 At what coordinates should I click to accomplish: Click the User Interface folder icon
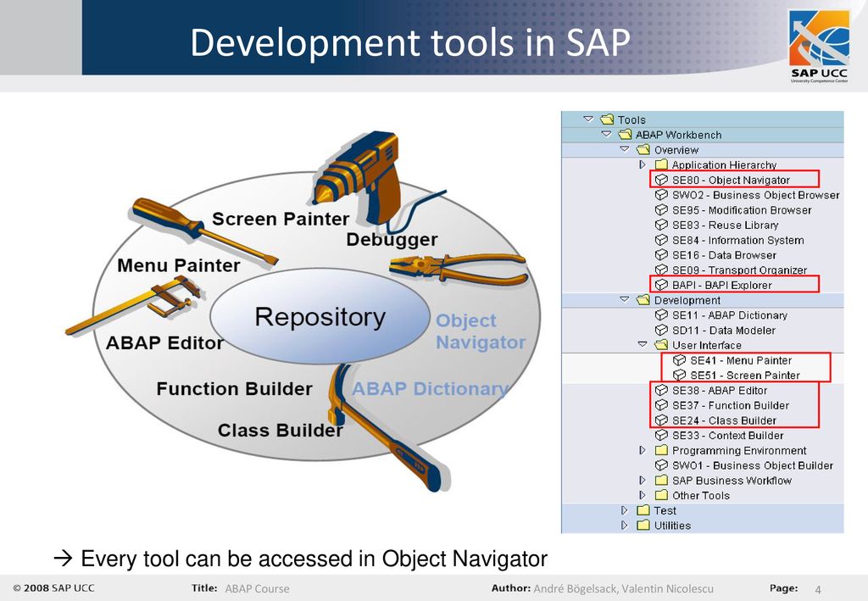[x=661, y=345]
